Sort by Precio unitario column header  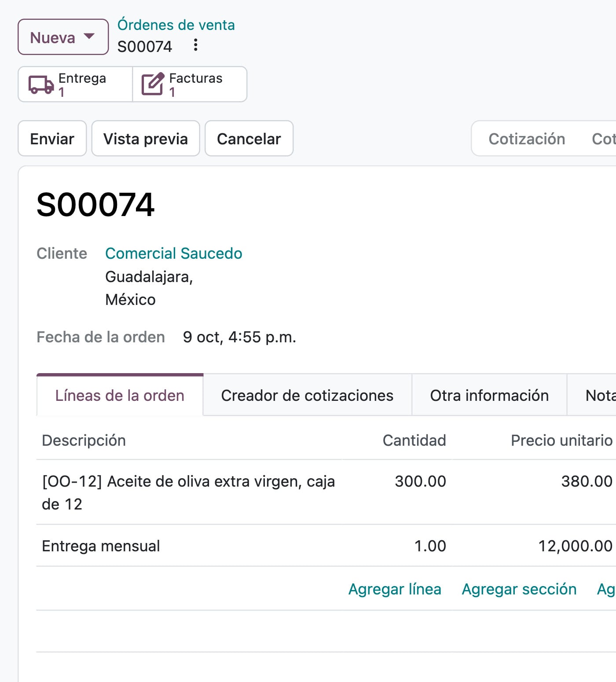561,440
